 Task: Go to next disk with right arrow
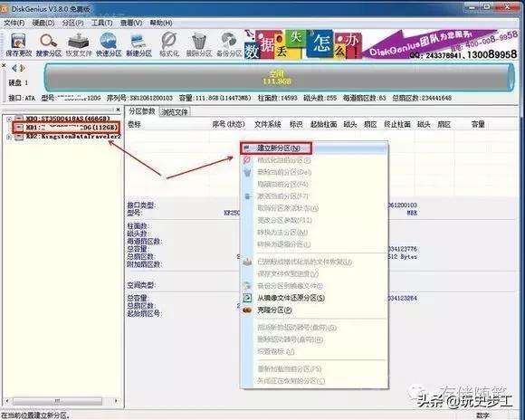[23, 68]
